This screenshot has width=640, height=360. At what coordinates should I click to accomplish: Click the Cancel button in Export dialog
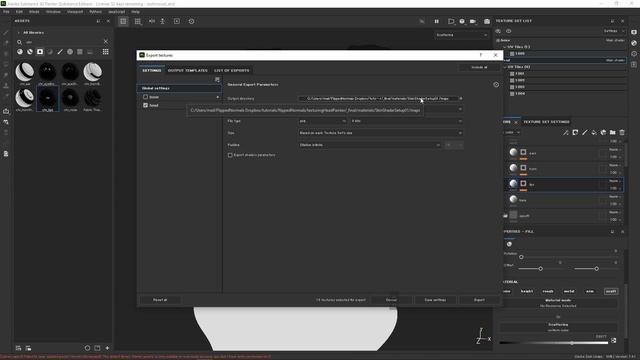point(391,300)
